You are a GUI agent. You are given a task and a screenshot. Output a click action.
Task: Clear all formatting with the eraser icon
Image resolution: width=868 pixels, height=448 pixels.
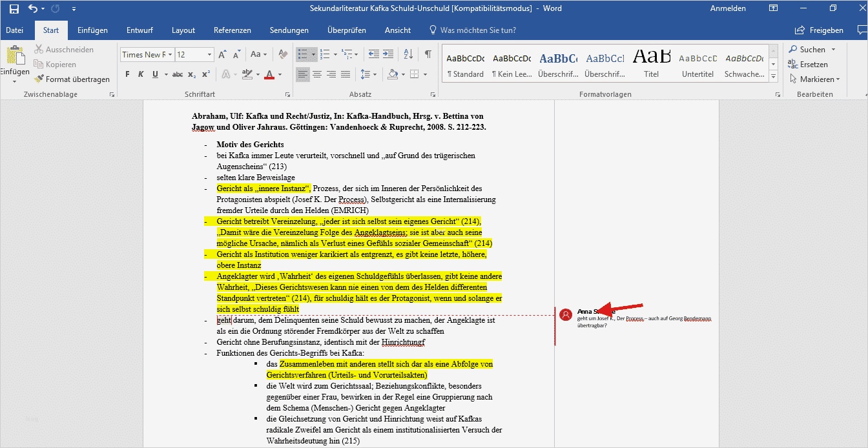[282, 55]
